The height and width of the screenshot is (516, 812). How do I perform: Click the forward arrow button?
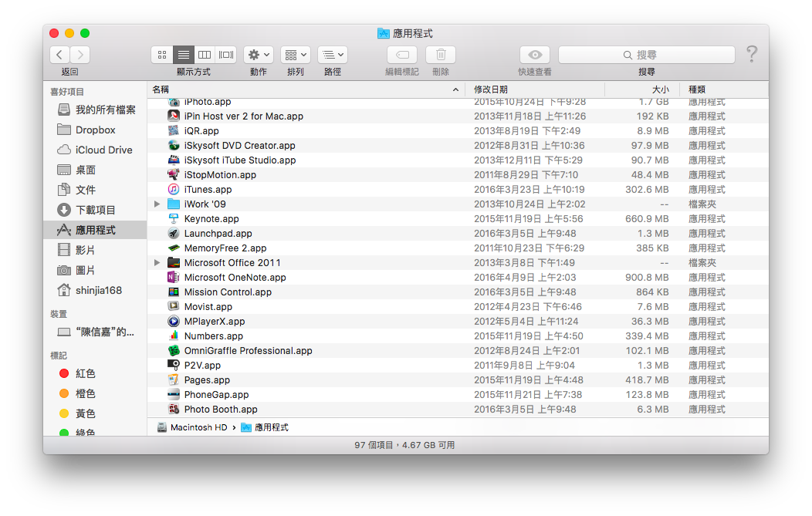[x=80, y=55]
